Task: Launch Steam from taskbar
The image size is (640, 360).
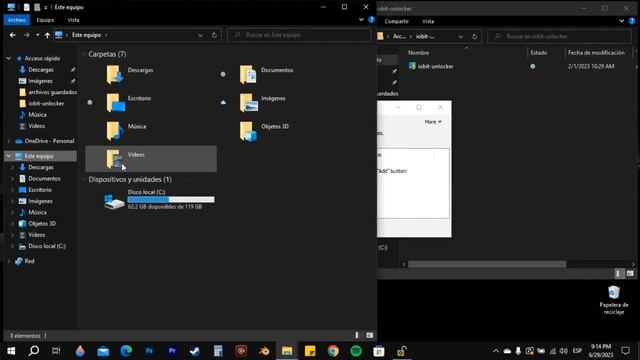Action: pos(195,351)
